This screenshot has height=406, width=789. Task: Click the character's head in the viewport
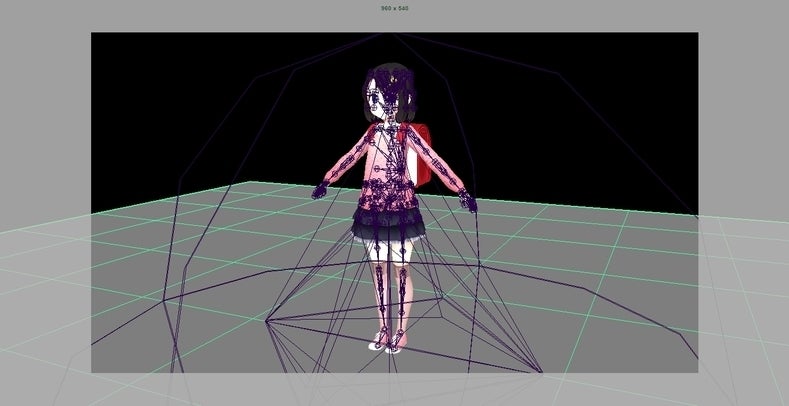coord(385,97)
